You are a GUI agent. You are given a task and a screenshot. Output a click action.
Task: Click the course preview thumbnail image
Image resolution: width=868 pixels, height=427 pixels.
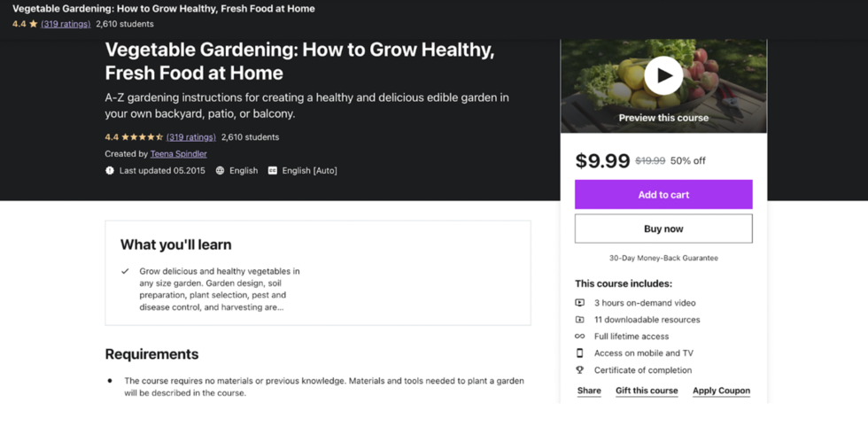point(663,86)
